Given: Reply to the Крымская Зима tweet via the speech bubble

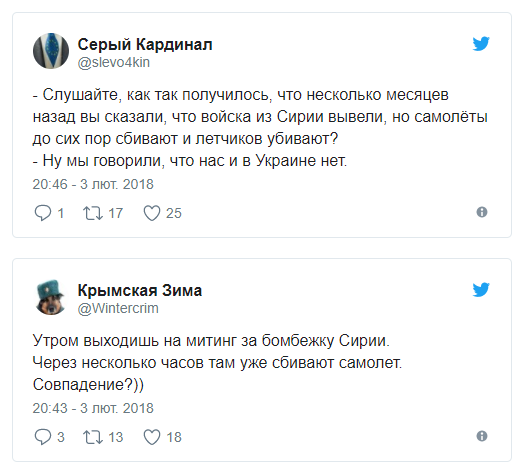Looking at the screenshot, I should pyautogui.click(x=43, y=437).
